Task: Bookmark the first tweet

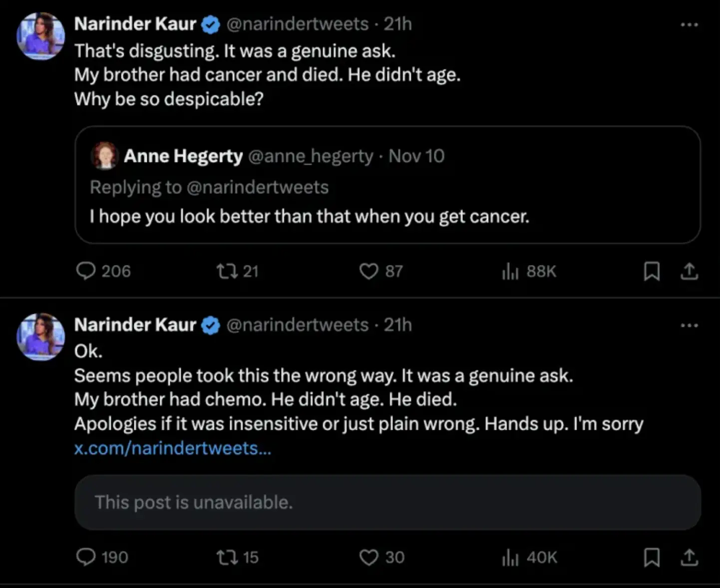Action: pos(652,271)
